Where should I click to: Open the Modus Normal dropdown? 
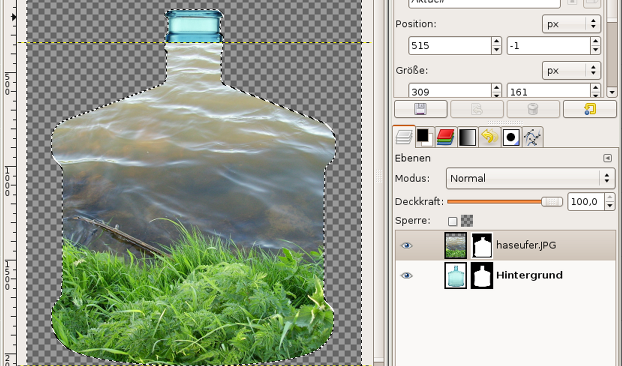coord(530,178)
